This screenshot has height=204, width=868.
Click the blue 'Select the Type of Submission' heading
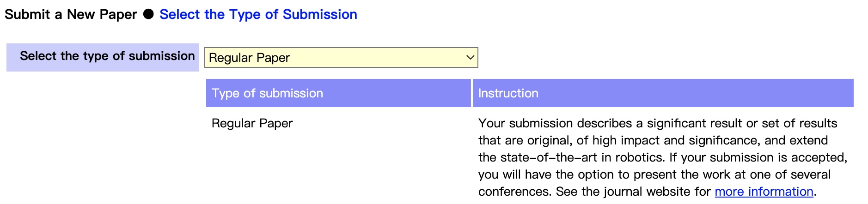click(x=258, y=14)
